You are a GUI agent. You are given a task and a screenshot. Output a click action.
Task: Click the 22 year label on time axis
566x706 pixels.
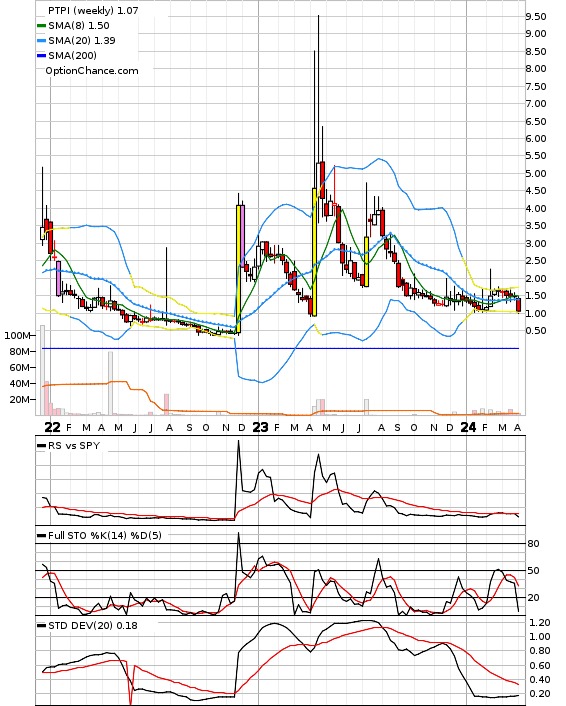point(52,427)
